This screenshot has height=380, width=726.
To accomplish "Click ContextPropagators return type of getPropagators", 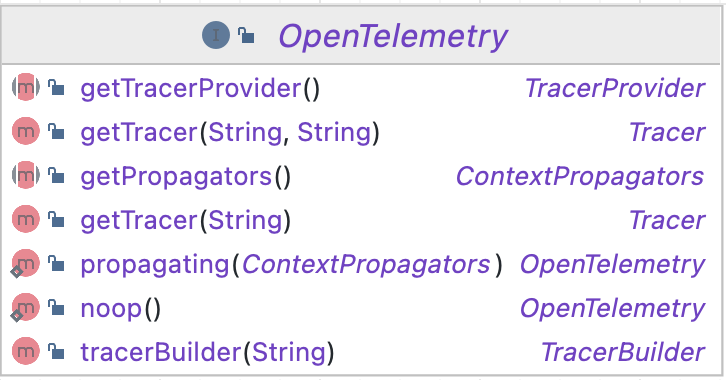I will pos(580,176).
